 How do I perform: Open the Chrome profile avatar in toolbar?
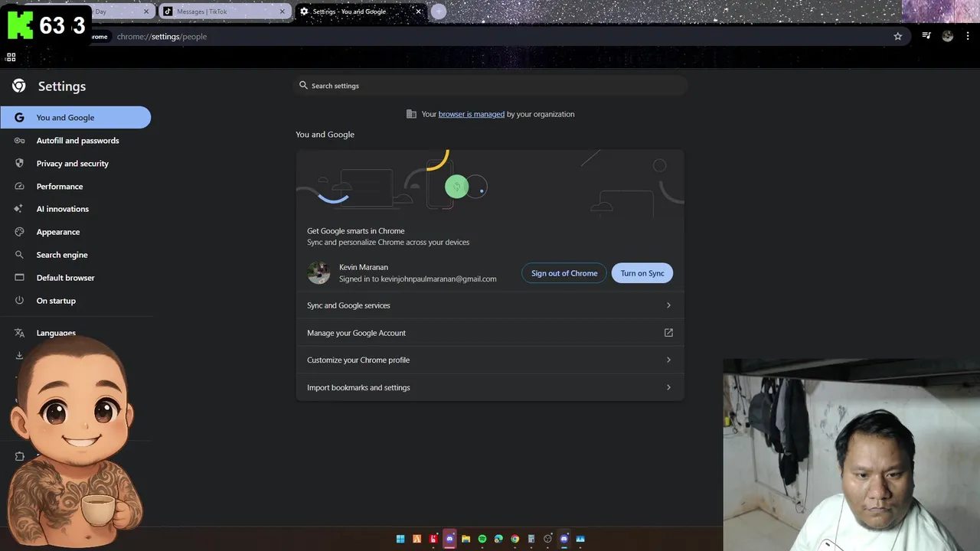(948, 36)
